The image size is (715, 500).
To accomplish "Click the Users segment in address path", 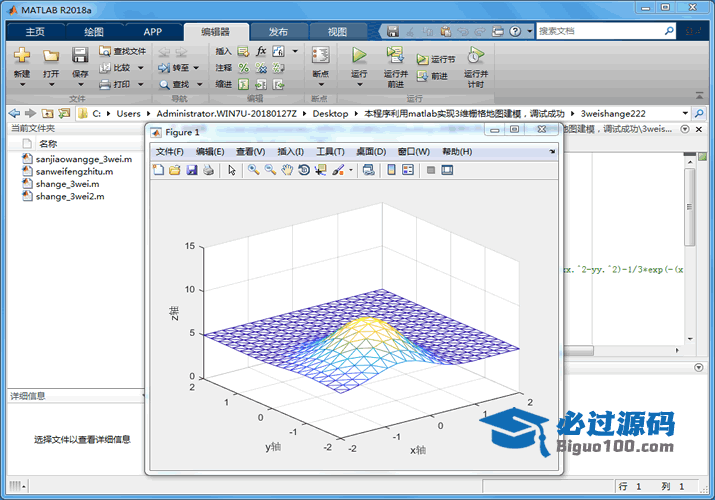I will (128, 113).
